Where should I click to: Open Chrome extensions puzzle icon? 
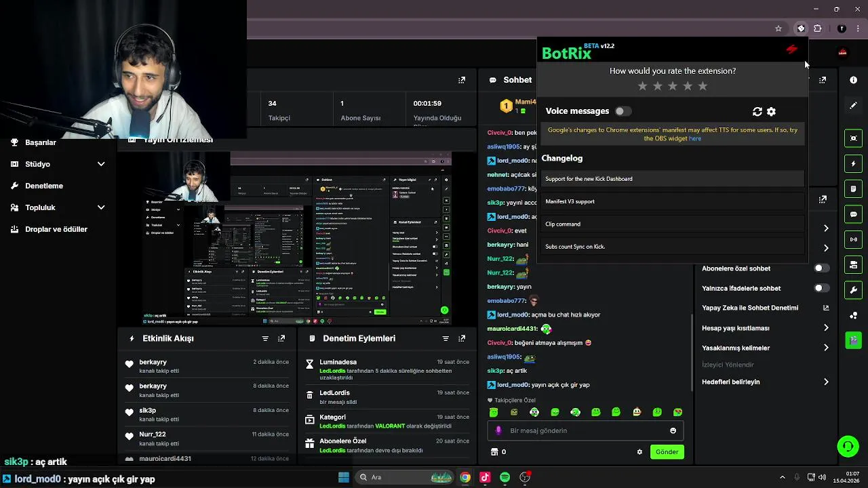coord(818,28)
